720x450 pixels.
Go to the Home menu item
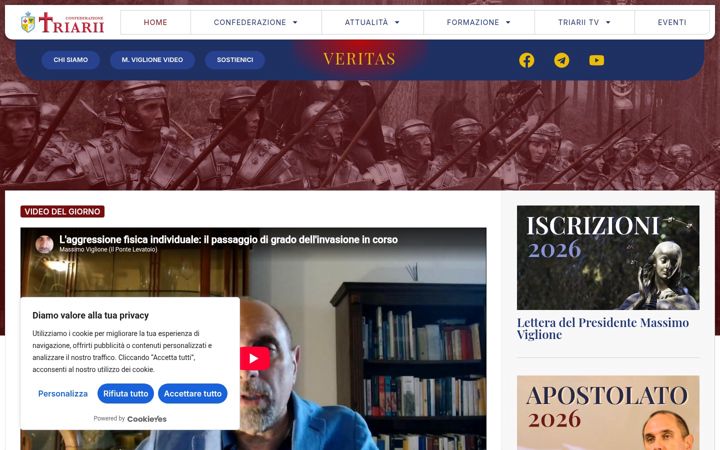click(155, 22)
